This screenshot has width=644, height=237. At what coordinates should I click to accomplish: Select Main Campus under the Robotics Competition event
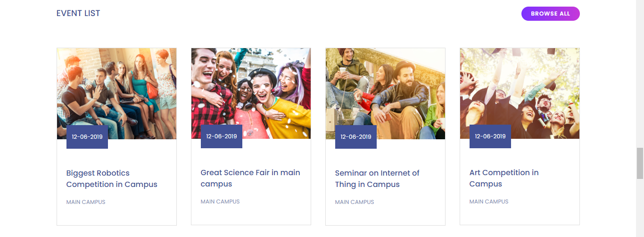tap(86, 202)
